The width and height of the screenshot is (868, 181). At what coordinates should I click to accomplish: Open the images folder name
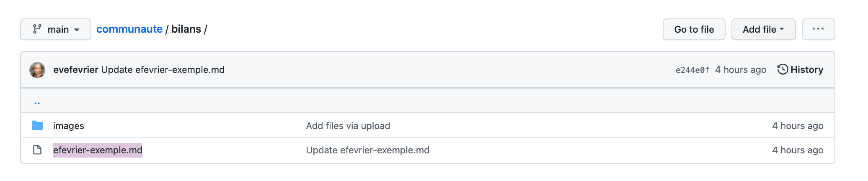pyautogui.click(x=69, y=126)
